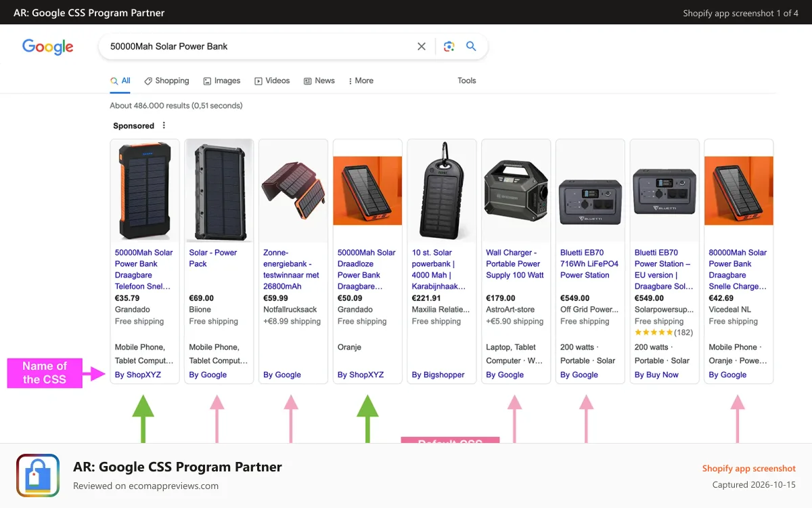The image size is (812, 508).
Task: Click the star rating with 182 reviews
Action: pyautogui.click(x=664, y=333)
